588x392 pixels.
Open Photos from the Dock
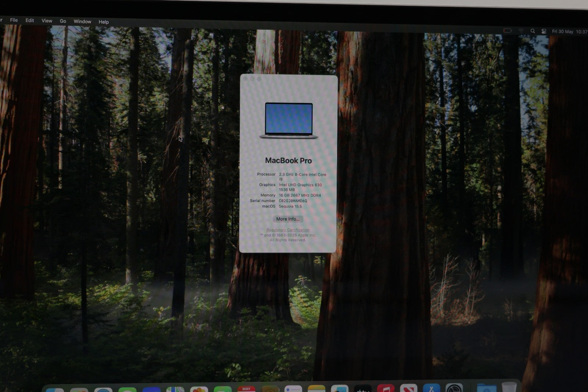click(x=199, y=389)
